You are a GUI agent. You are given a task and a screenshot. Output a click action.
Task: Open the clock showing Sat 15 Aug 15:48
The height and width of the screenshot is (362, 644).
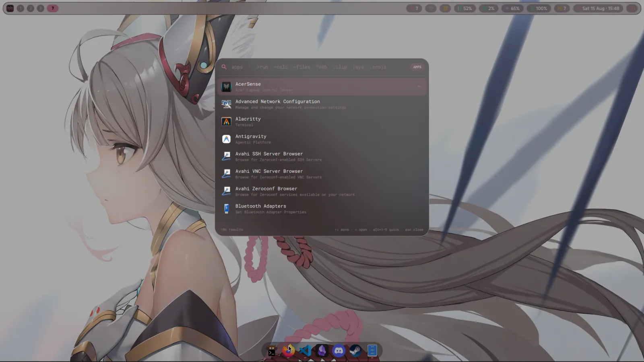(598, 8)
